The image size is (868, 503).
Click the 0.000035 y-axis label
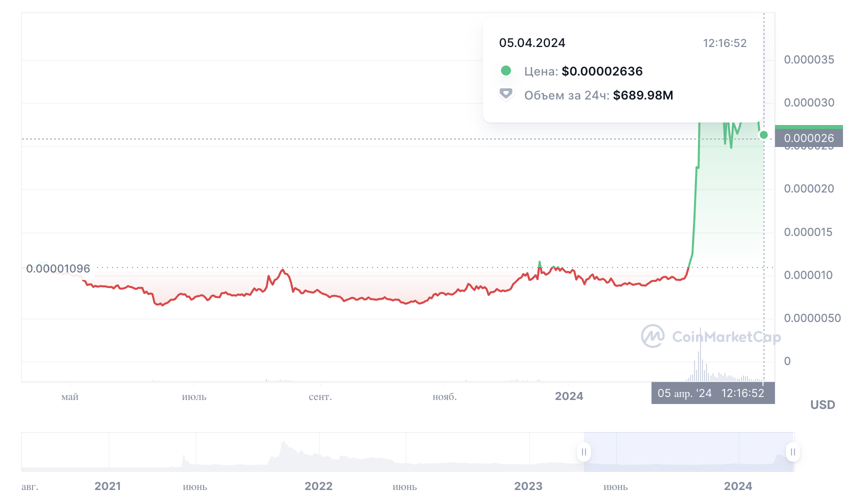pyautogui.click(x=809, y=59)
